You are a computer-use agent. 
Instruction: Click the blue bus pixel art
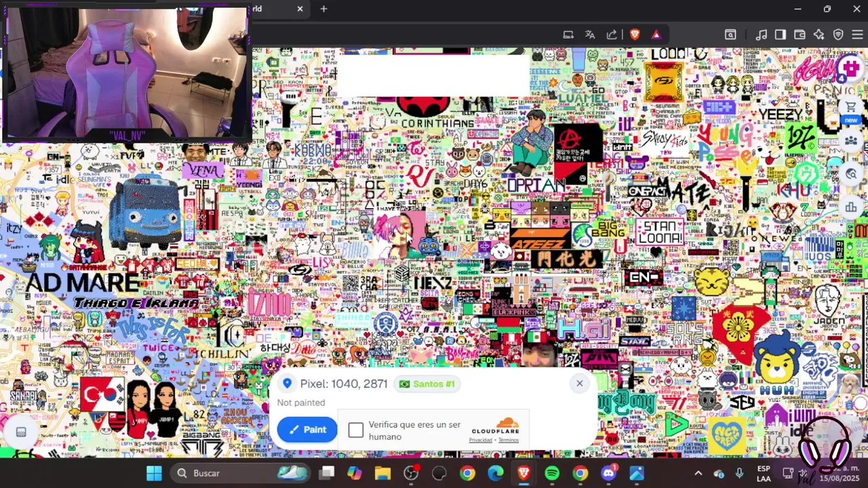click(x=144, y=211)
